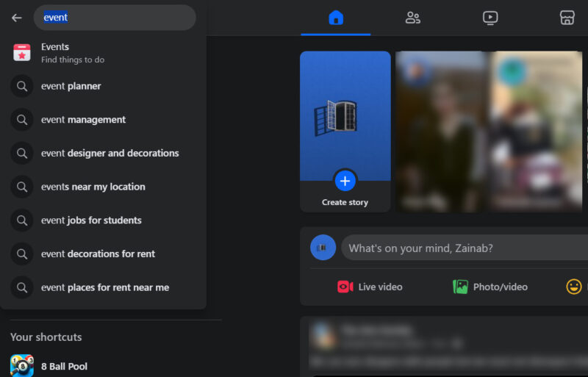
Task: Click the Events calendar icon
Action: click(22, 53)
